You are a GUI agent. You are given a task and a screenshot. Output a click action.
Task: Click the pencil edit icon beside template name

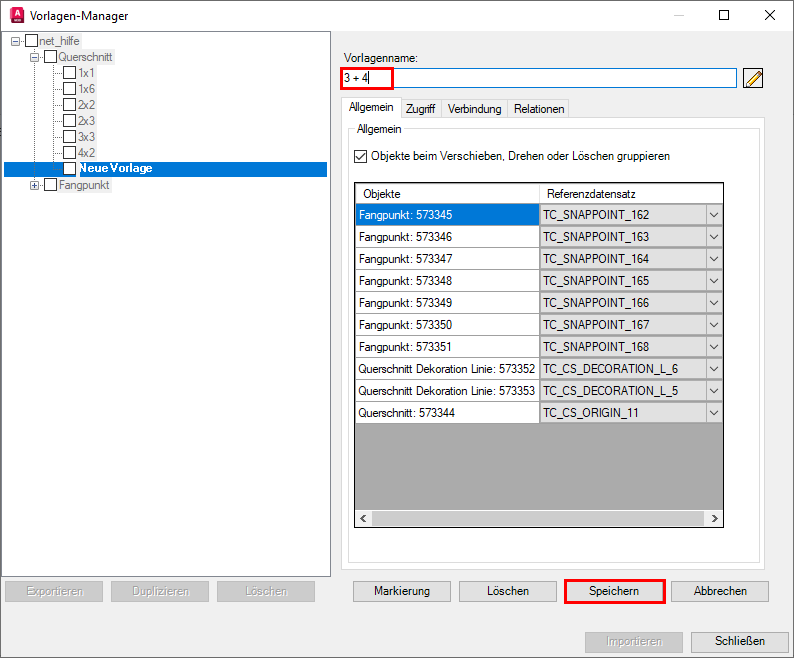(x=753, y=78)
